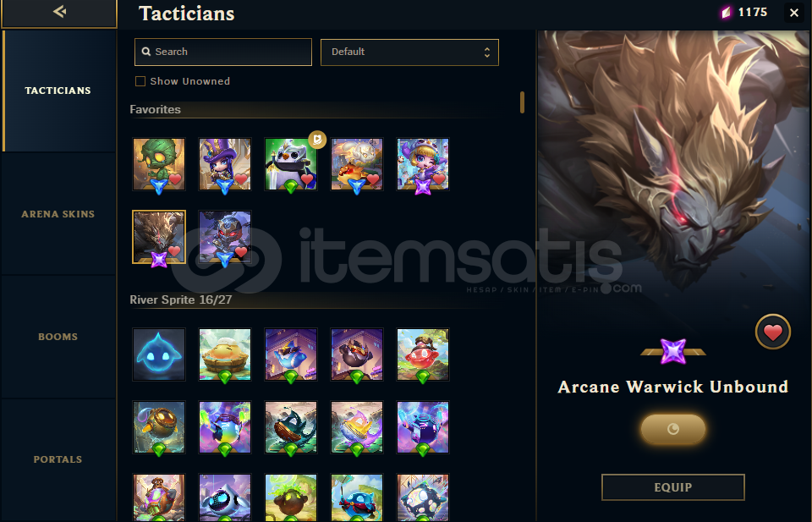
Task: Click the gold loading button above Equip
Action: tap(673, 429)
